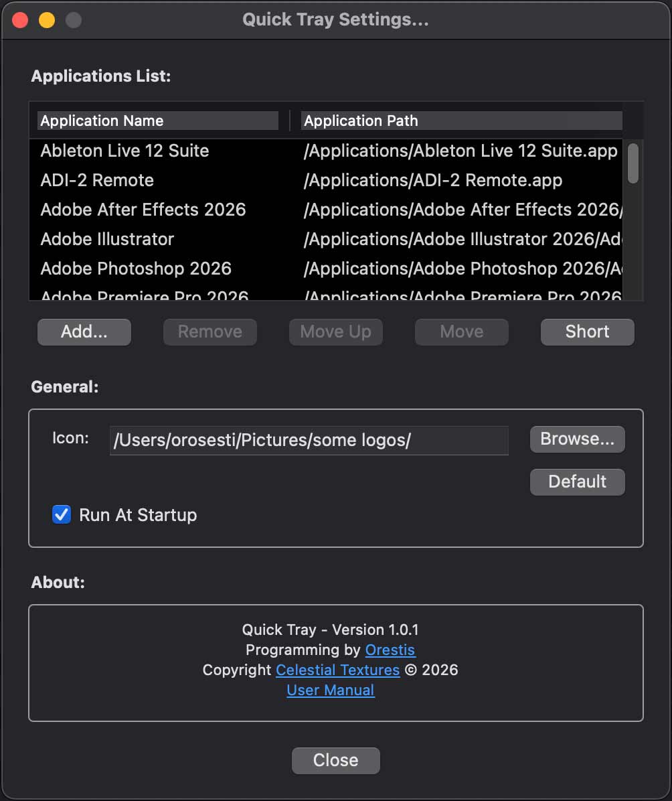Viewport: 672px width, 801px height.
Task: Focus the Icon path input field
Action: [309, 440]
